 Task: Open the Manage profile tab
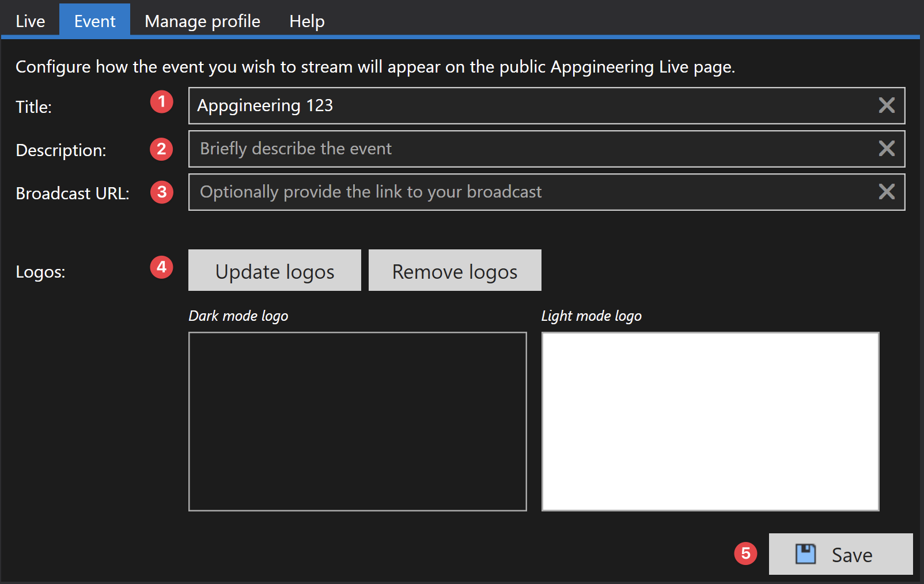pos(202,21)
